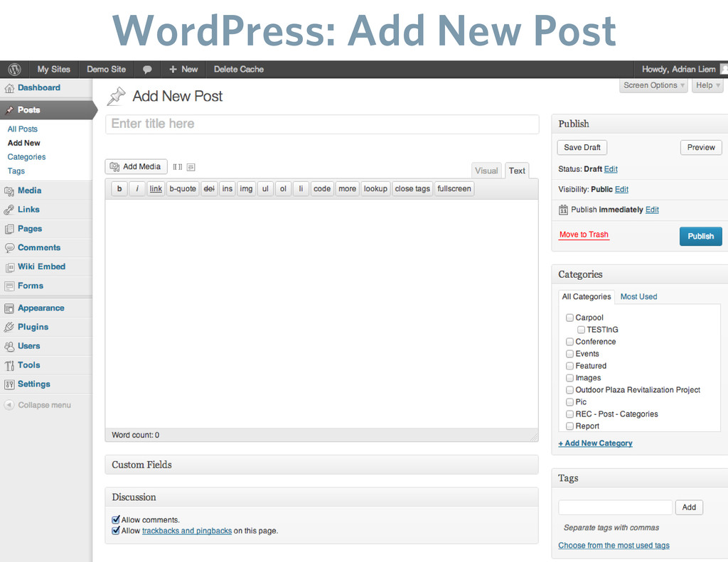Image resolution: width=728 pixels, height=562 pixels.
Task: Click the Forms icon in sidebar
Action: [x=9, y=286]
